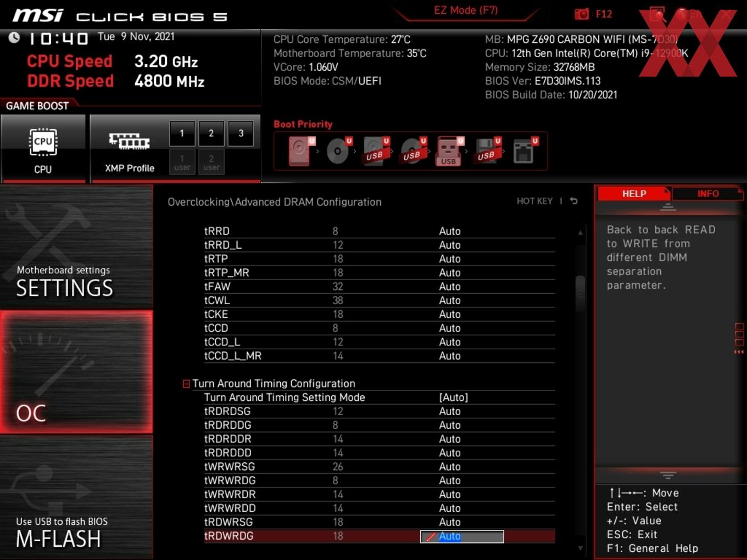This screenshot has height=560, width=747.
Task: Select the tRDWRSG Auto setting
Action: point(450,522)
